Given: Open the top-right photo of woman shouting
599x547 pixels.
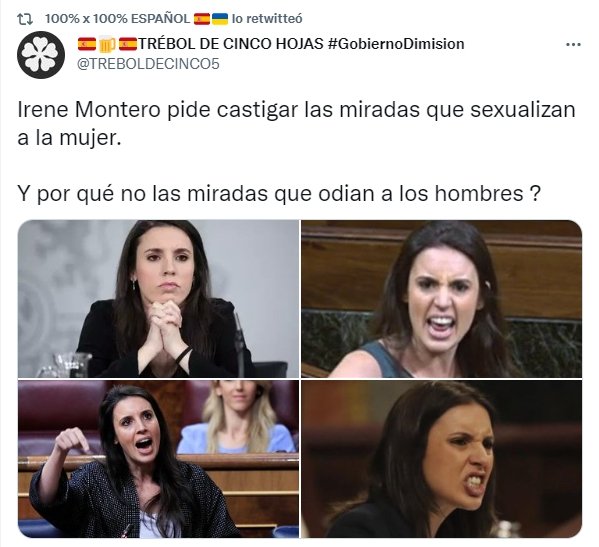Looking at the screenshot, I should tap(442, 299).
